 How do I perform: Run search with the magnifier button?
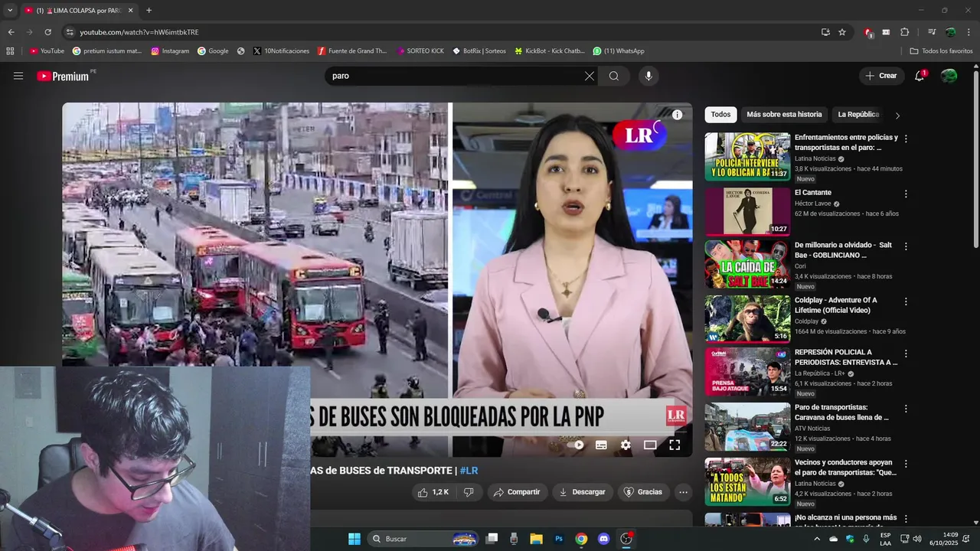(x=614, y=76)
